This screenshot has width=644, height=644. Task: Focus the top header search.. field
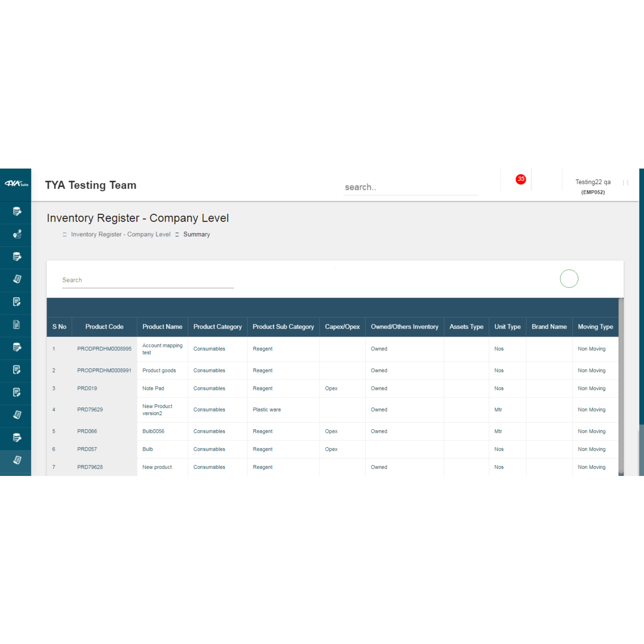[x=410, y=187]
